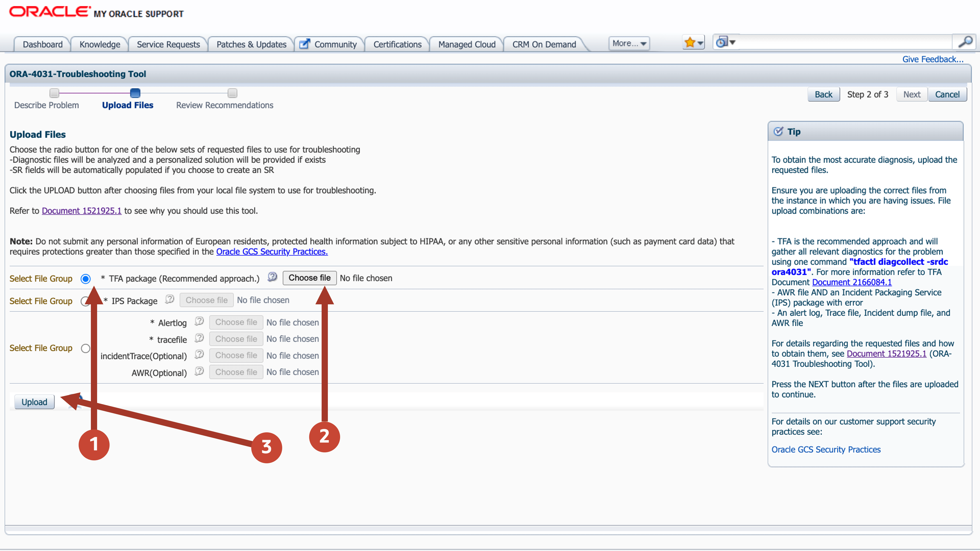Click the Review Recommendations step label
Viewport: 980px width, 551px height.
(225, 105)
